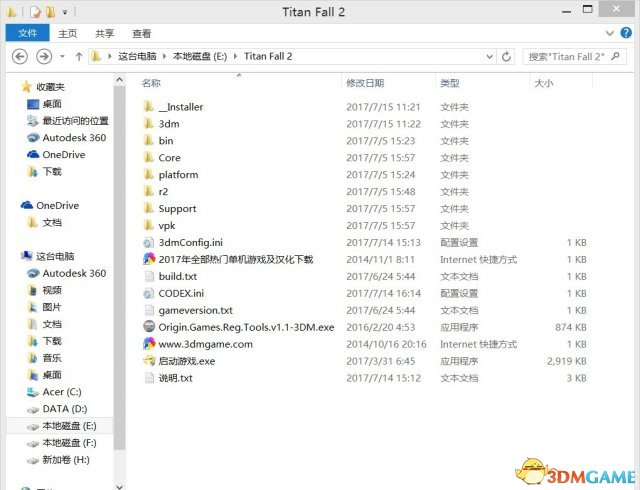640x490 pixels.
Task: Open the 文件 menu tab
Action: coord(27,33)
